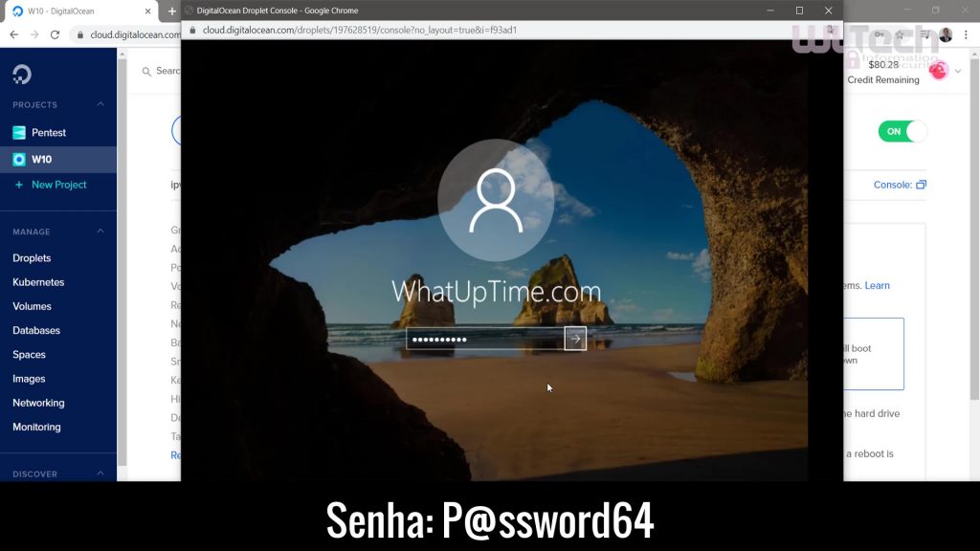The image size is (980, 551).
Task: Click the user avatar on the login screen
Action: [x=496, y=200]
